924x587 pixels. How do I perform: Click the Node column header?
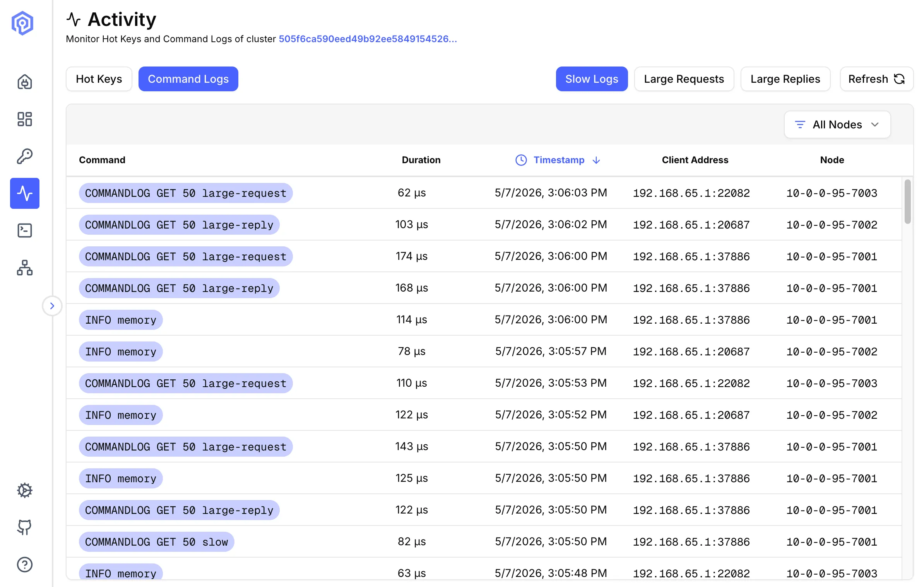pos(832,160)
